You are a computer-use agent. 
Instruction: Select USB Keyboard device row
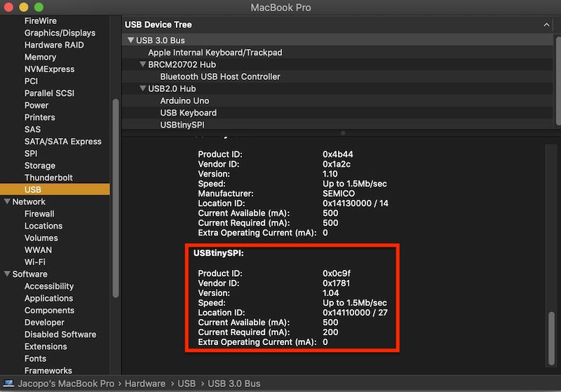338,113
